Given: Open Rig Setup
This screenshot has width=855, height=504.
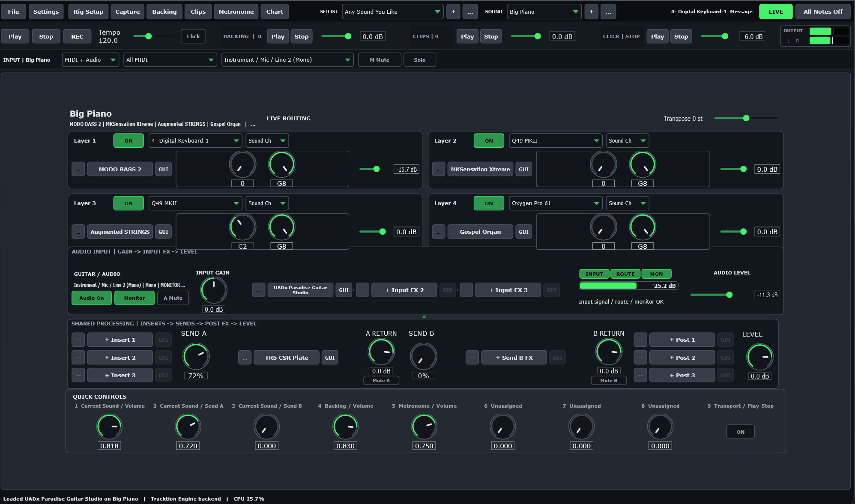Looking at the screenshot, I should point(88,12).
